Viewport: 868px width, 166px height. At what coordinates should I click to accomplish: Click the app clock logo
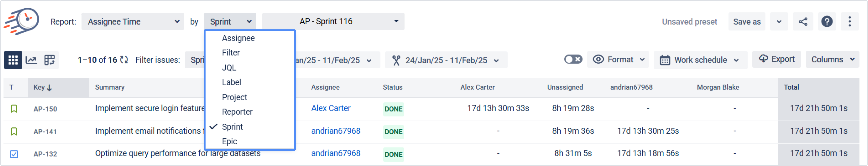pos(22,21)
